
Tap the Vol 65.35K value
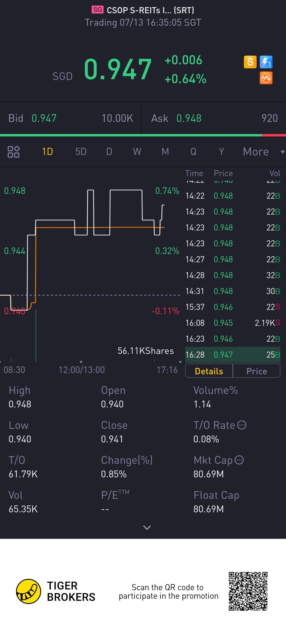click(23, 509)
